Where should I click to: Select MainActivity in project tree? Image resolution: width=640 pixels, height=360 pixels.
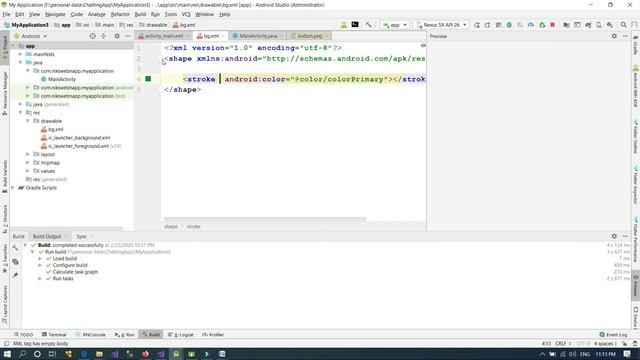(62, 79)
